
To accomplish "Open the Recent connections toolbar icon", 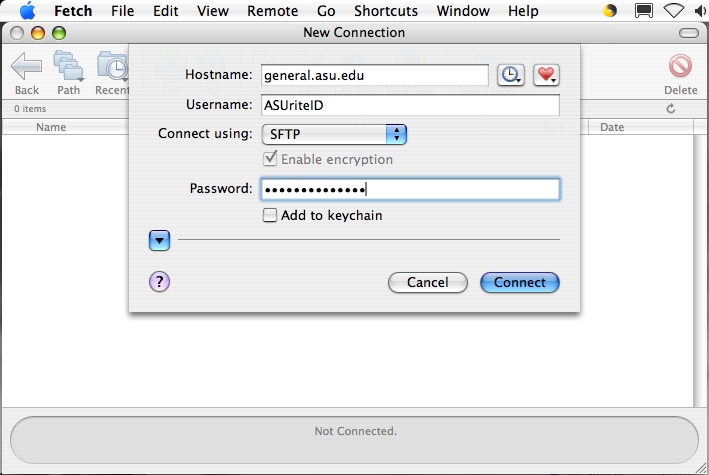I will pos(113,66).
